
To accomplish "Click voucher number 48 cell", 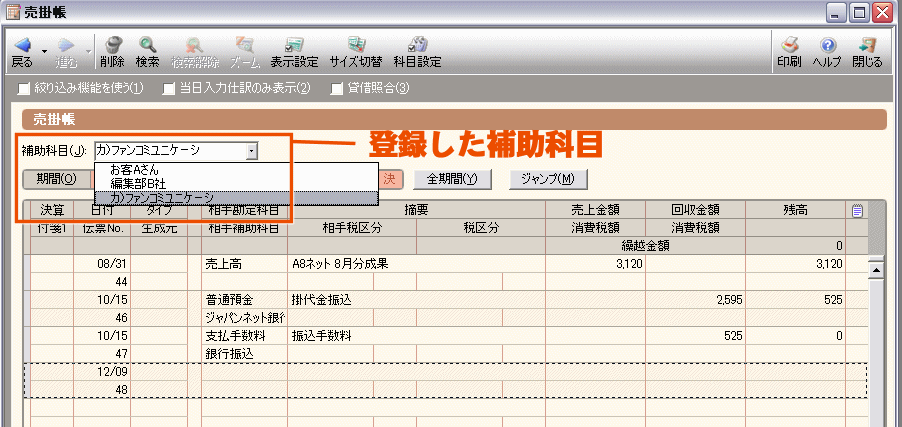I will (102, 390).
